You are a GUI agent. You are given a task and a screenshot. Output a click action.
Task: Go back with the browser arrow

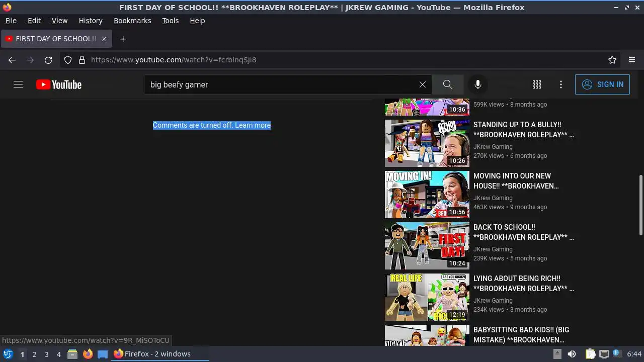(12, 60)
